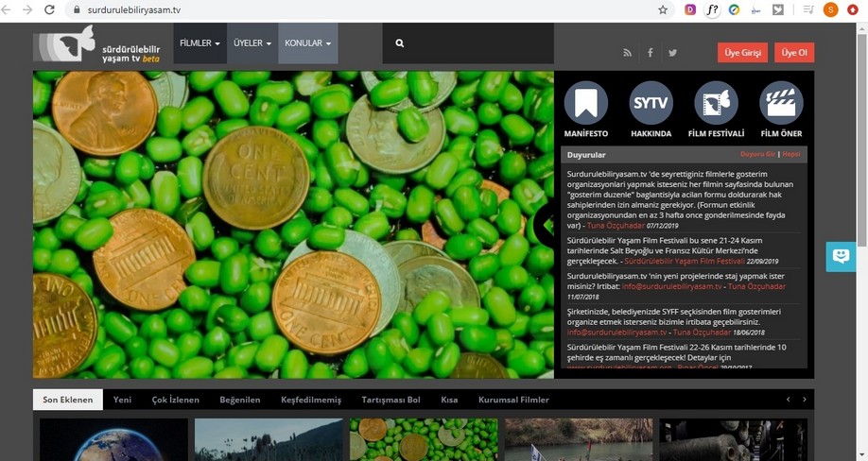Expand the Üyeler dropdown menu

tap(252, 43)
